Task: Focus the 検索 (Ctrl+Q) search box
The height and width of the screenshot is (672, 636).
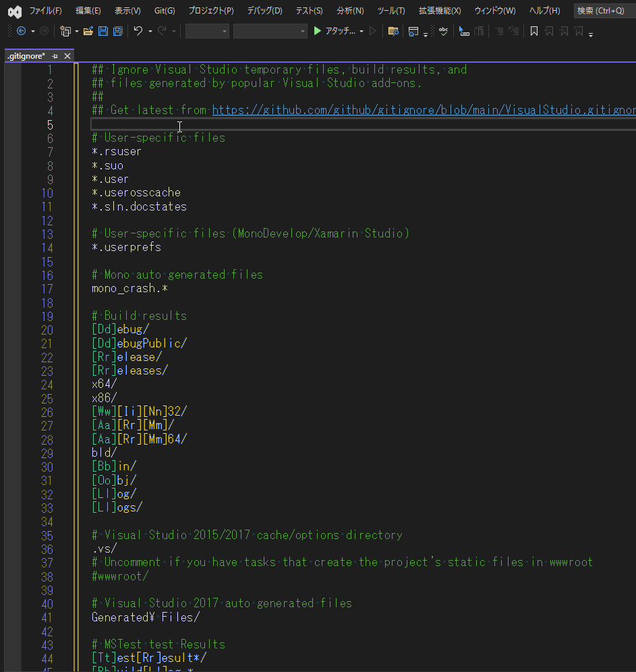Action: (x=605, y=11)
